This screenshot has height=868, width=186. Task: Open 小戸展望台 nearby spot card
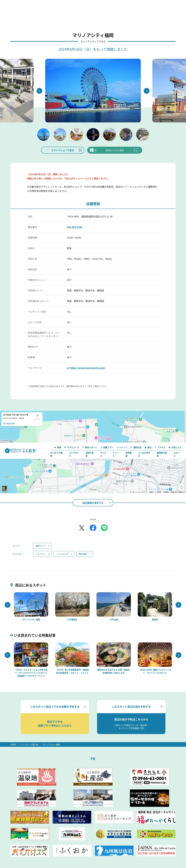tap(72, 607)
